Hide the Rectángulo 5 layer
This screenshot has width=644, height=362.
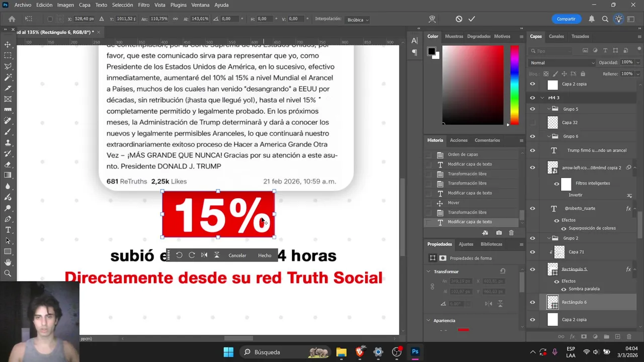pos(533,269)
